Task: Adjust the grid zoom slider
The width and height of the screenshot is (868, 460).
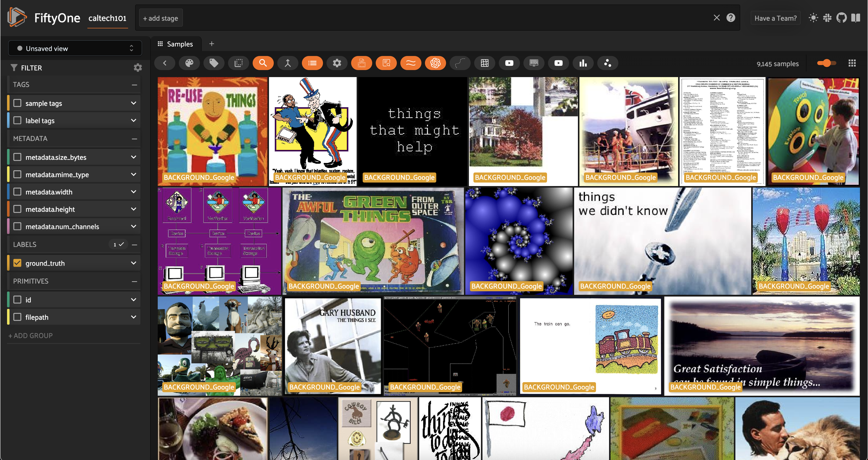Action: pyautogui.click(x=826, y=63)
